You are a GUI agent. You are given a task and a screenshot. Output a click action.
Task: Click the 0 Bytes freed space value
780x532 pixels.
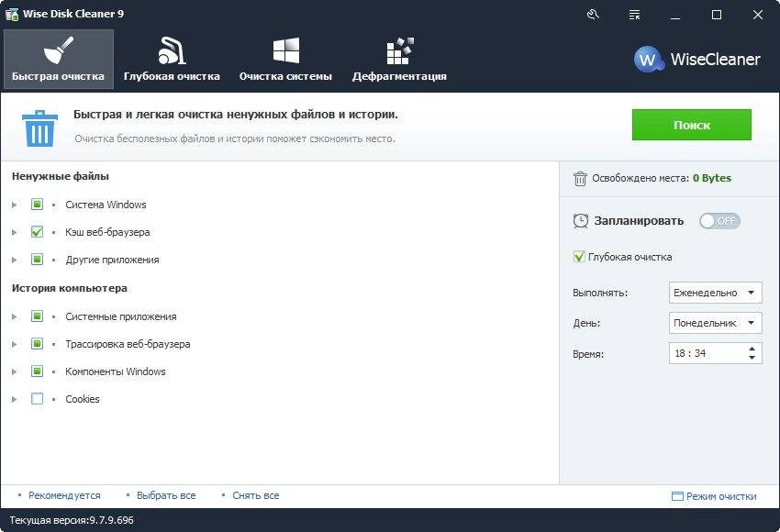[712, 178]
